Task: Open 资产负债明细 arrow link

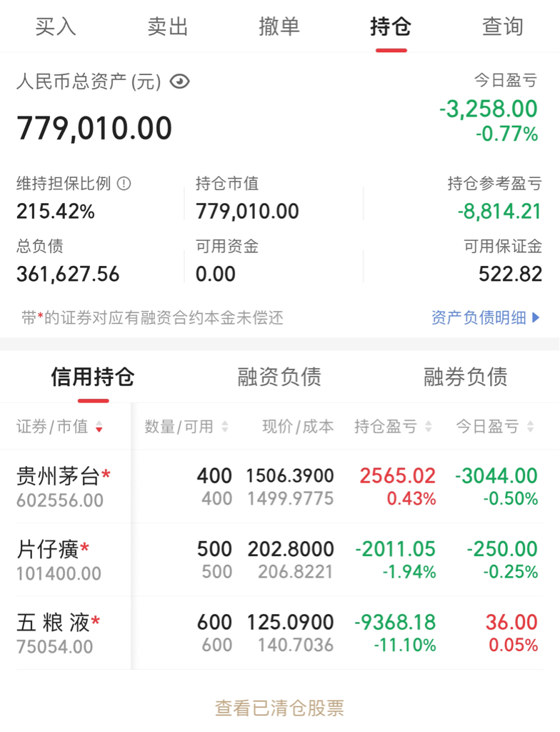Action: pyautogui.click(x=486, y=318)
